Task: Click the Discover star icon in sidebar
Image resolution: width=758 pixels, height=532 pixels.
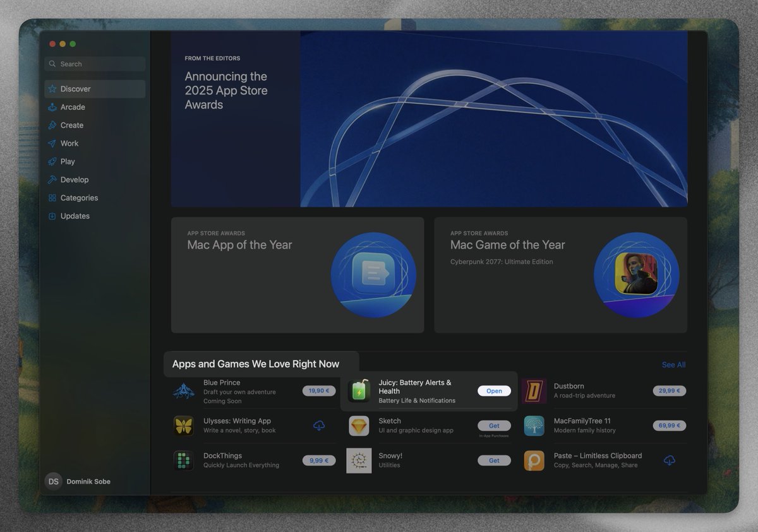Action: (52, 89)
